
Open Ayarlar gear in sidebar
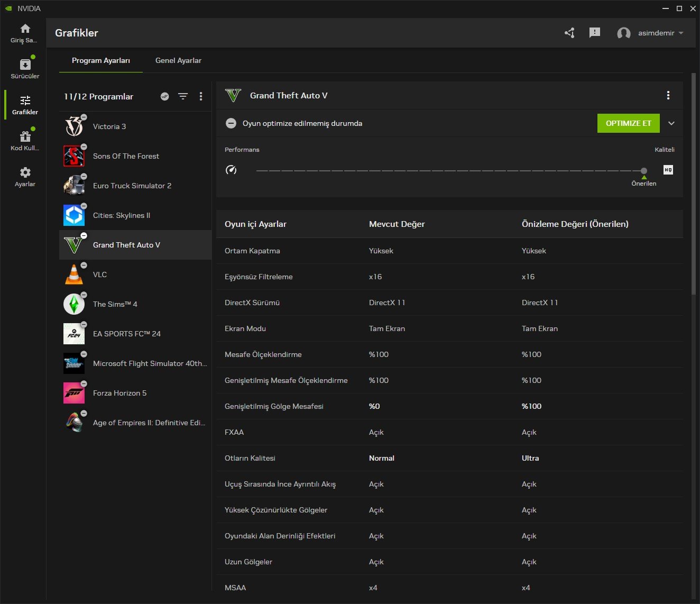tap(25, 172)
